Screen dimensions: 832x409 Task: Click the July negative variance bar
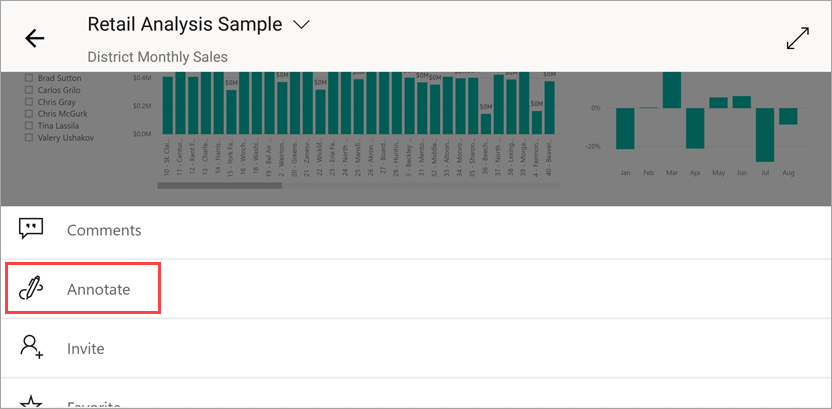pos(765,134)
